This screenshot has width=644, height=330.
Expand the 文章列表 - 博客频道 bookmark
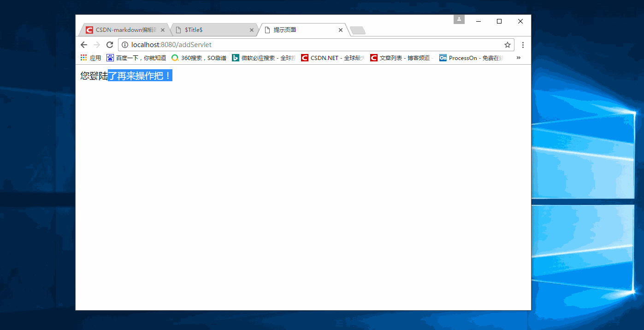tap(401, 57)
